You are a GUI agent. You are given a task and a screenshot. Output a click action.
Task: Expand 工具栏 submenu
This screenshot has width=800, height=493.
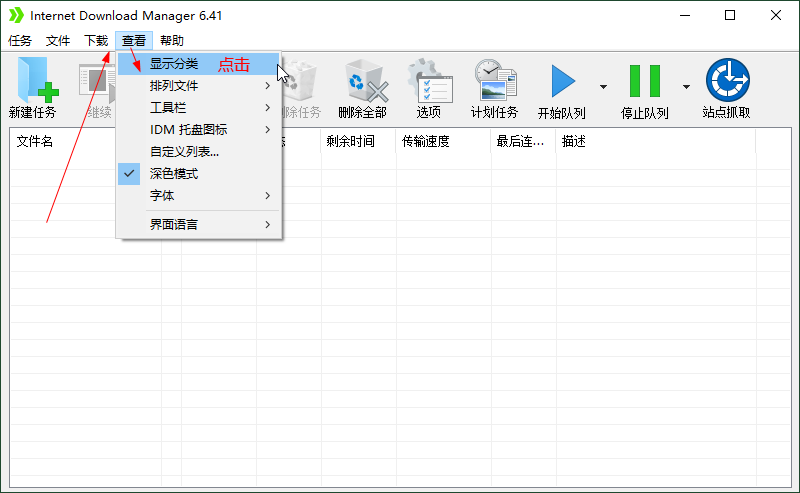click(199, 108)
